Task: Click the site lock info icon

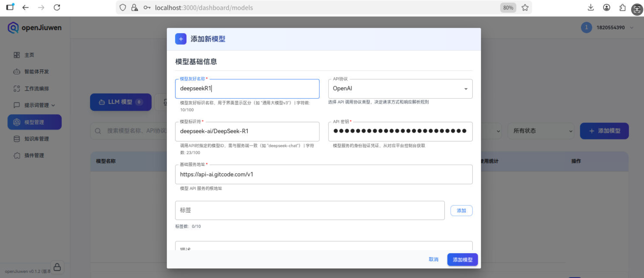Action: [x=134, y=7]
